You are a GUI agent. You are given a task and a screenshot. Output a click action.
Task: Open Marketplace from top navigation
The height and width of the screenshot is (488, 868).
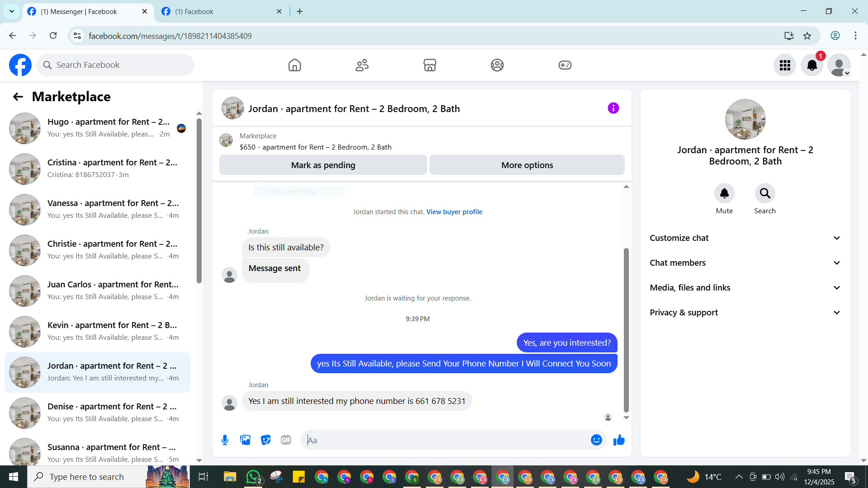coord(429,65)
